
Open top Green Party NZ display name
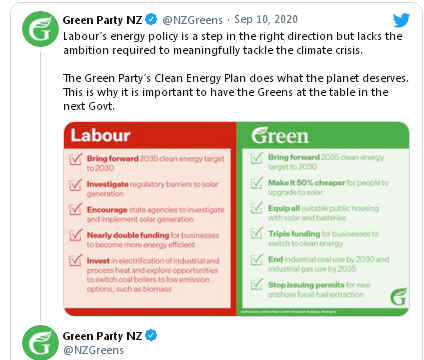click(x=102, y=20)
